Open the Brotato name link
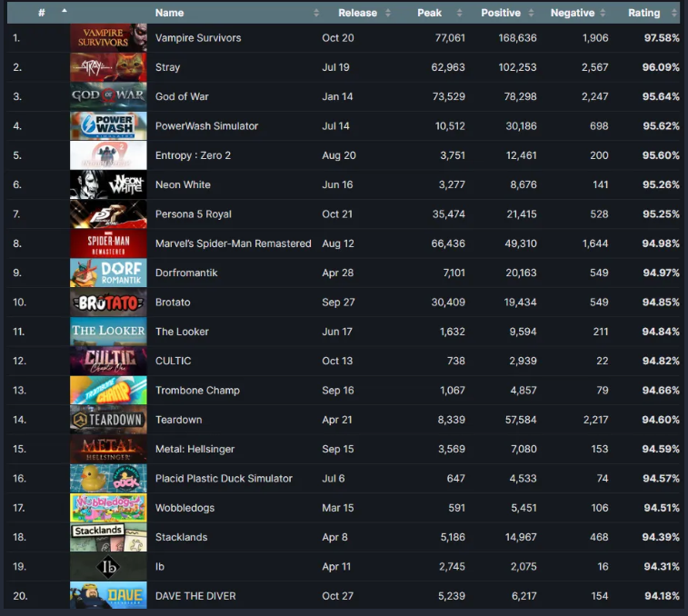Viewport: 688px width, 616px height. coord(173,303)
